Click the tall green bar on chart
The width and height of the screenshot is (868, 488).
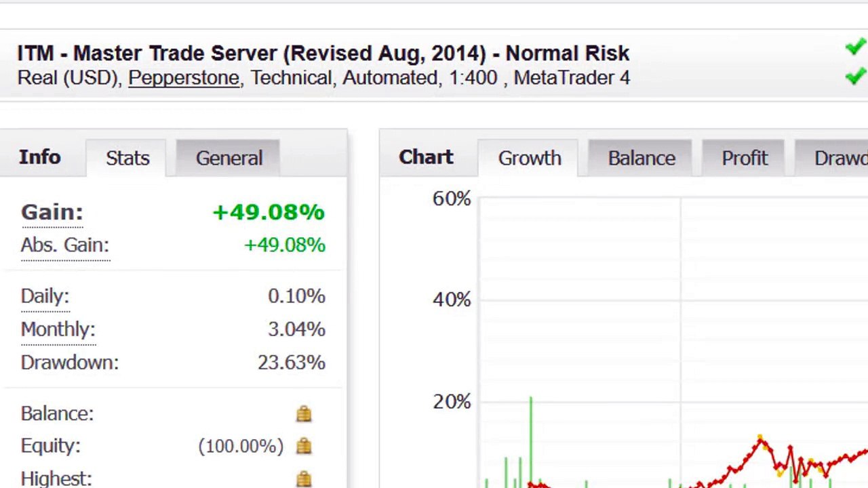[x=531, y=441]
